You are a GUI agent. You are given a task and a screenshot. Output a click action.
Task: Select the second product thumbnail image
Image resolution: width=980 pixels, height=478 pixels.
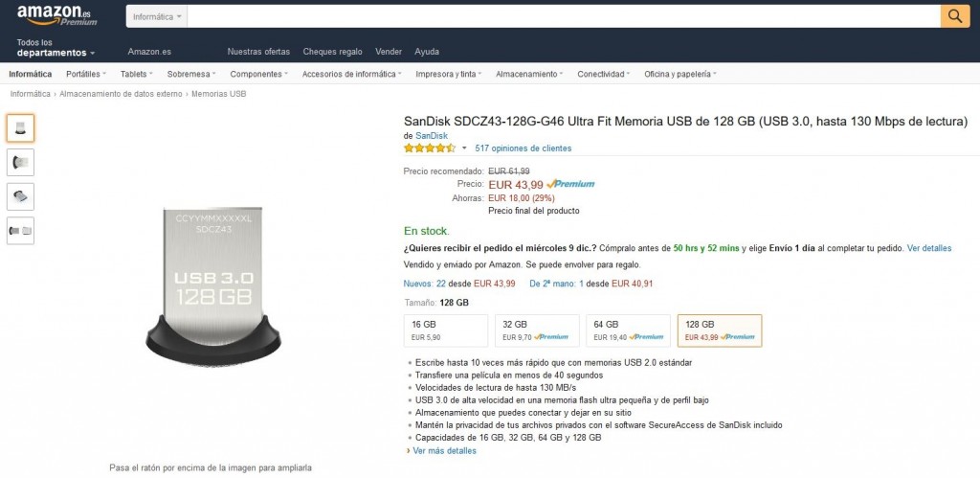pos(20,162)
